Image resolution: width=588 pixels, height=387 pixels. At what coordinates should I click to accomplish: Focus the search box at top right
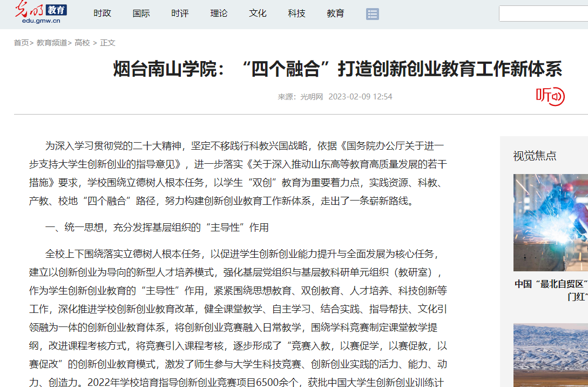coord(543,14)
